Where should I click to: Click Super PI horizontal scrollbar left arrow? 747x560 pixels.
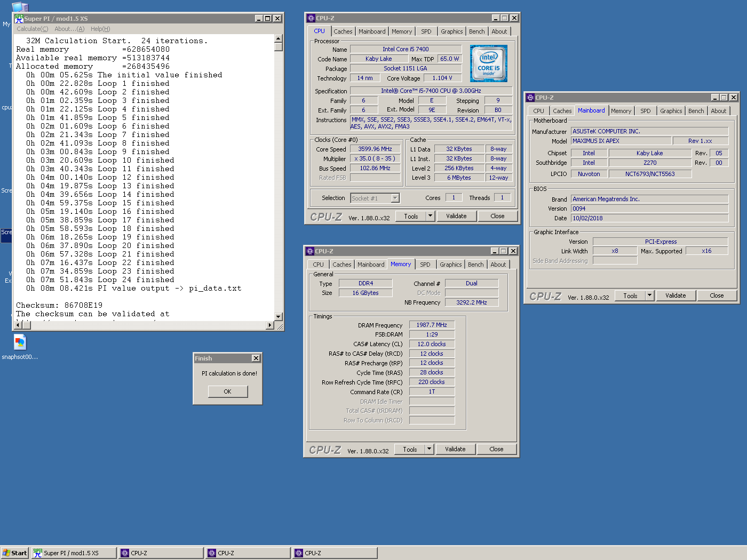pyautogui.click(x=19, y=325)
